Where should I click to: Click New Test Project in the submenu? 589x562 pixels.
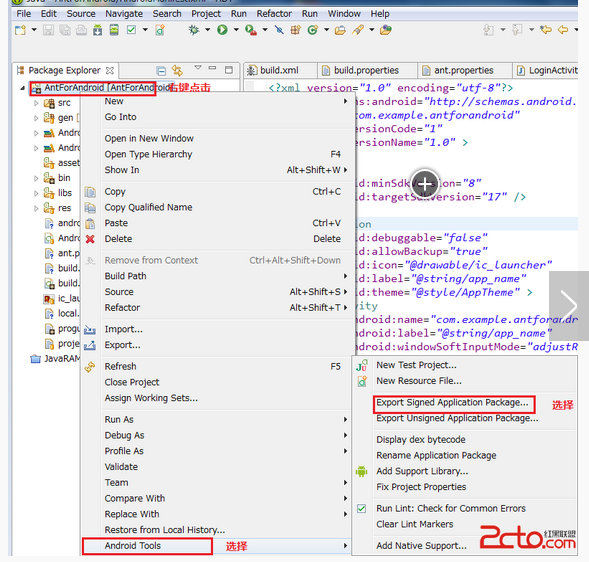click(416, 365)
